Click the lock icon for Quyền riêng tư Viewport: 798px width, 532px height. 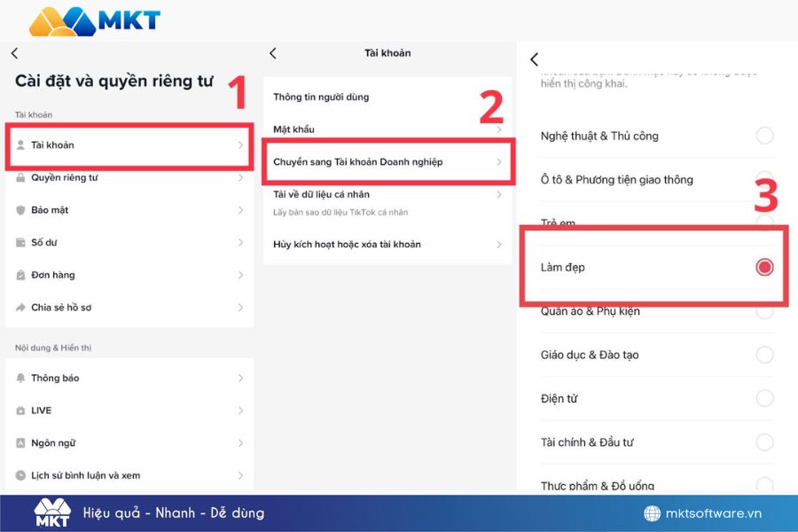[21, 177]
